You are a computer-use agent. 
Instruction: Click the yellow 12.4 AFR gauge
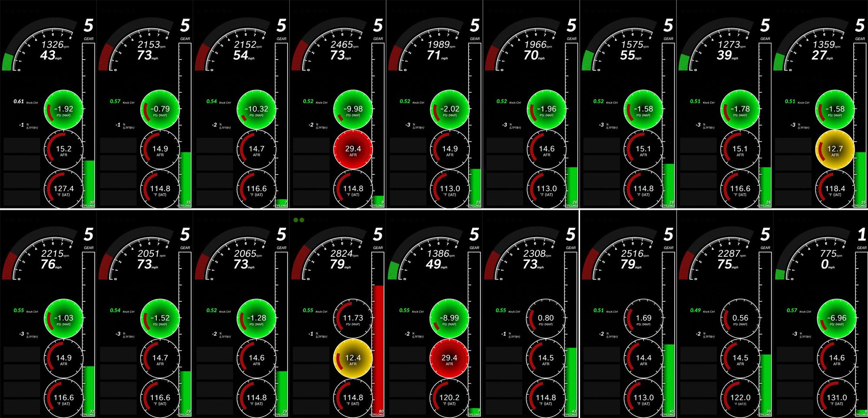pos(353,358)
